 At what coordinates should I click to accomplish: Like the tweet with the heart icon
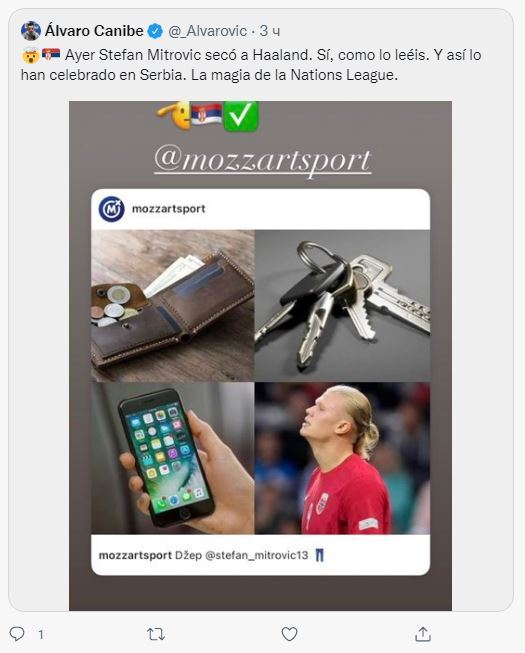tap(289, 634)
